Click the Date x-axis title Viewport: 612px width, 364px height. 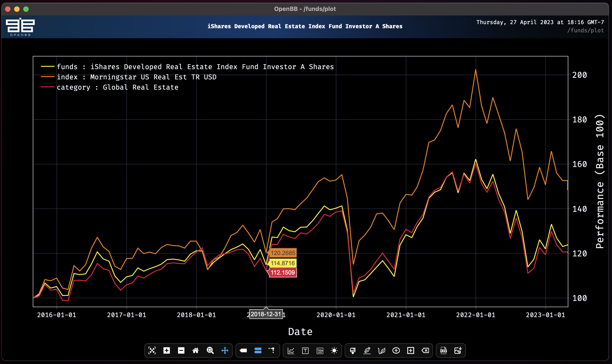pyautogui.click(x=300, y=332)
